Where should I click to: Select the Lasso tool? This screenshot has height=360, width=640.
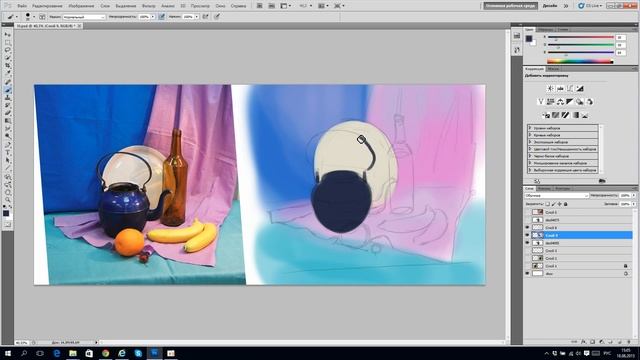pos(7,50)
